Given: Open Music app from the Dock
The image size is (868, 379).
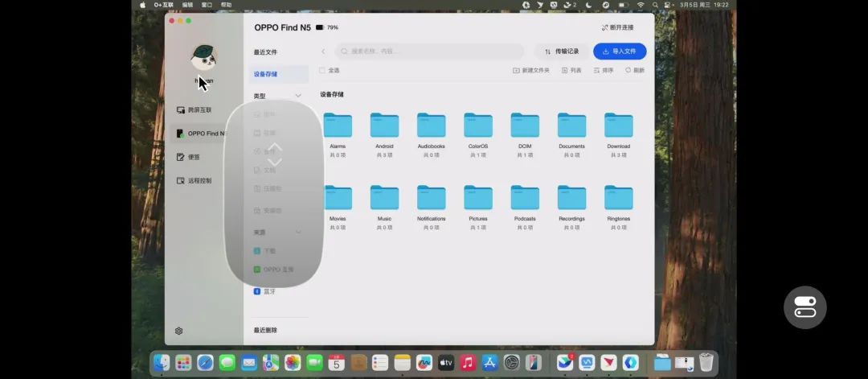Looking at the screenshot, I should tap(468, 363).
